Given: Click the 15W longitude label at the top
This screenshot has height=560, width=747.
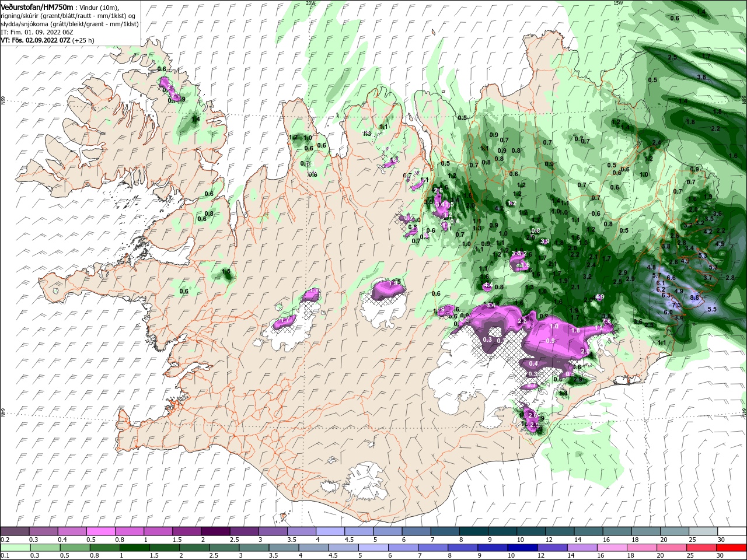Looking at the screenshot, I should click(x=618, y=2).
